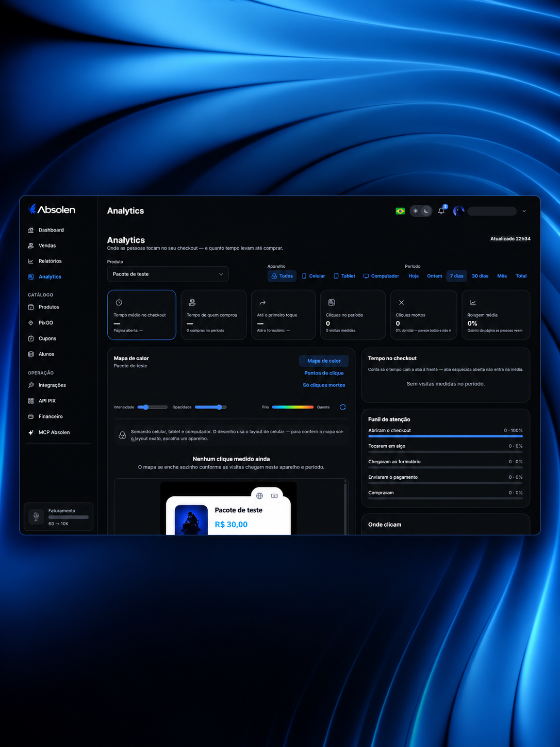Click the Integrações icon in the sidebar
This screenshot has width=560, height=747.
pyautogui.click(x=31, y=385)
